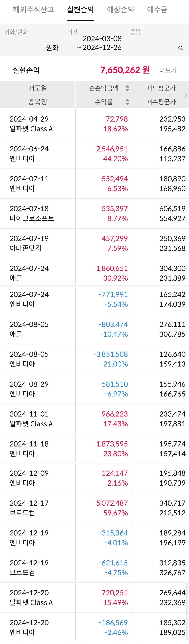Tap the 7,650,262 원 total profit amount

tap(125, 70)
